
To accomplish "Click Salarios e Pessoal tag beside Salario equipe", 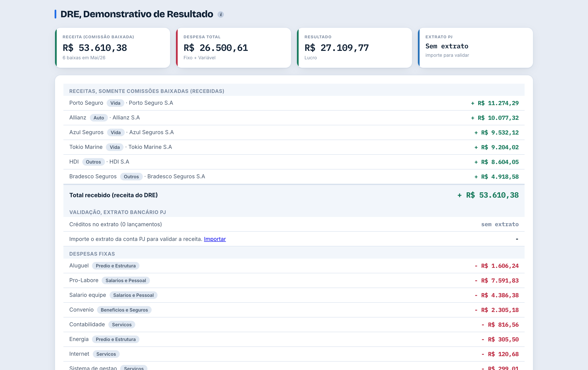I will pyautogui.click(x=133, y=295).
